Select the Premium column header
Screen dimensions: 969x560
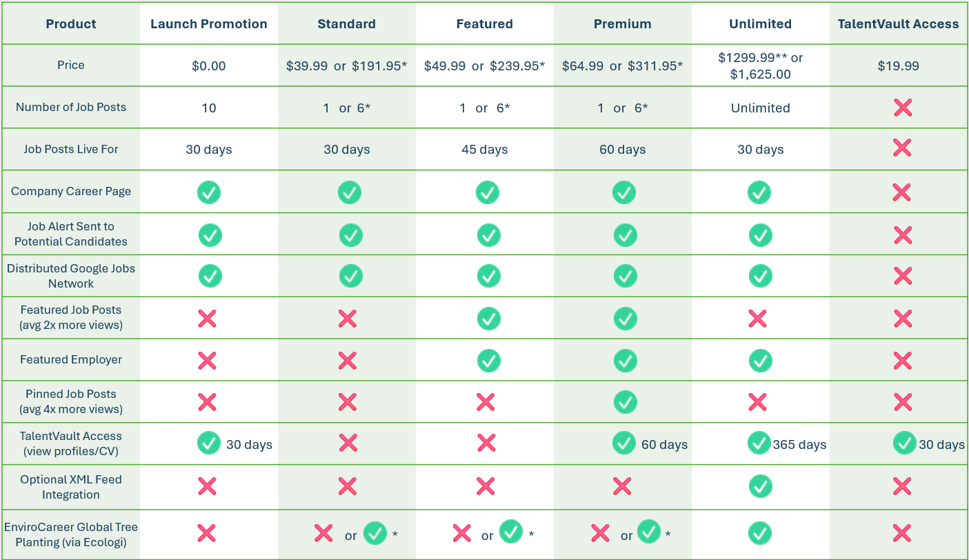point(622,24)
